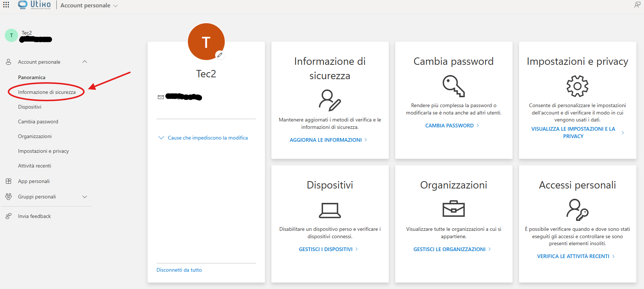Click the Tec2 username in the sidebar
The height and width of the screenshot is (289, 644).
[x=27, y=33]
